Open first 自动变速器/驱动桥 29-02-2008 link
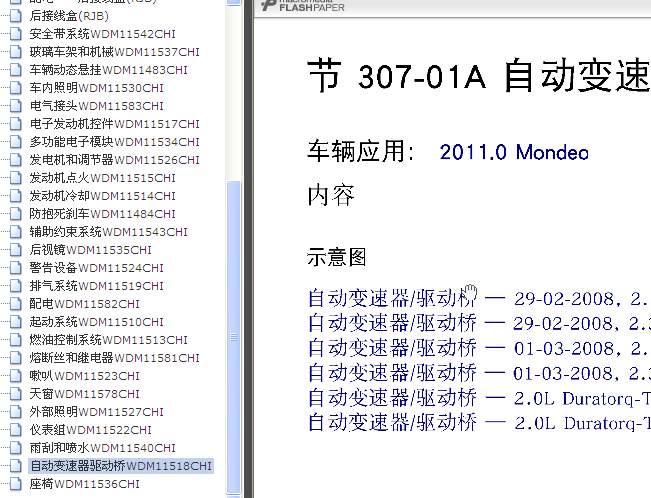Image resolution: width=651 pixels, height=498 pixels. coord(479,298)
